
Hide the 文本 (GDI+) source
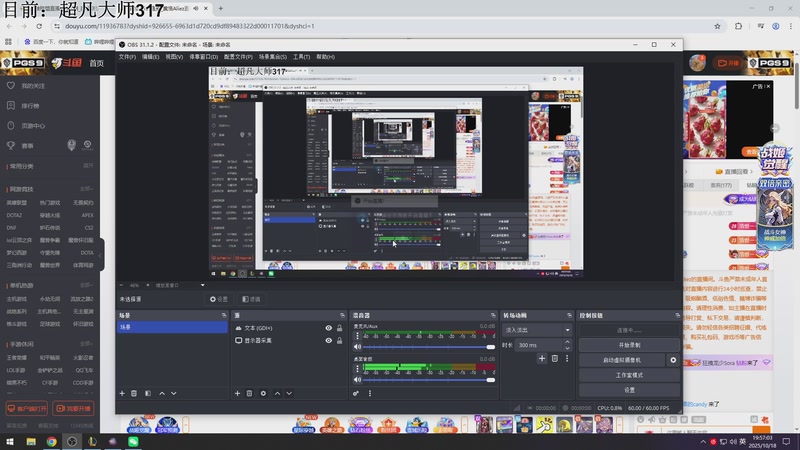point(329,328)
